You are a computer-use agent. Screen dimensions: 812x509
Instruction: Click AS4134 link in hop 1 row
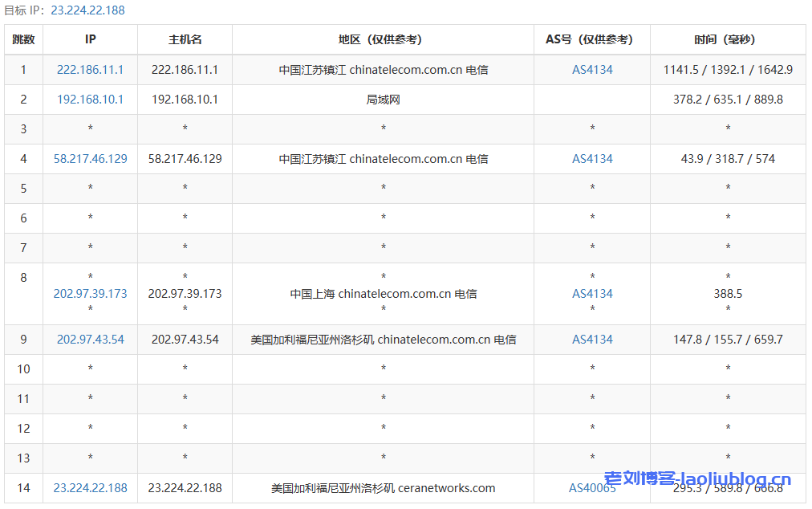pyautogui.click(x=592, y=70)
